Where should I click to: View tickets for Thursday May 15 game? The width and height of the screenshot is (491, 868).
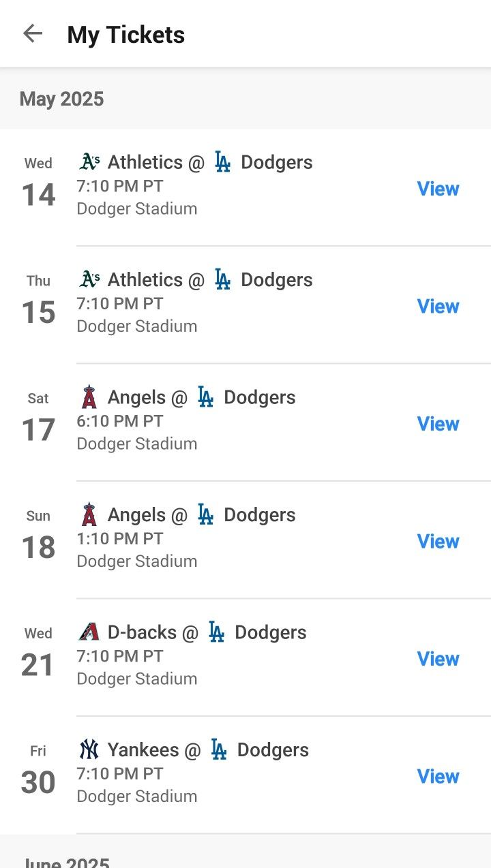[x=438, y=307]
